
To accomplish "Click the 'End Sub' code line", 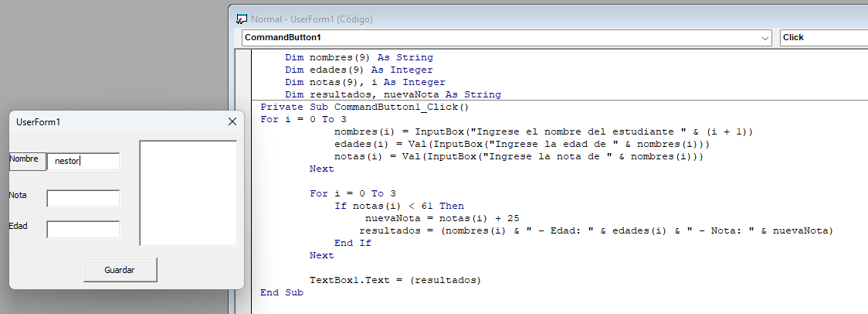I will 282,292.
